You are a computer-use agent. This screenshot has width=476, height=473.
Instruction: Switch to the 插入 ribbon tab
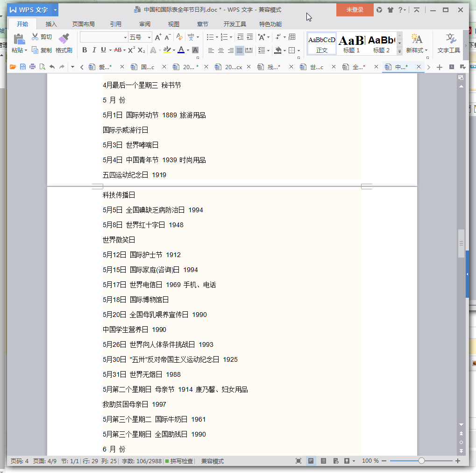(51, 24)
